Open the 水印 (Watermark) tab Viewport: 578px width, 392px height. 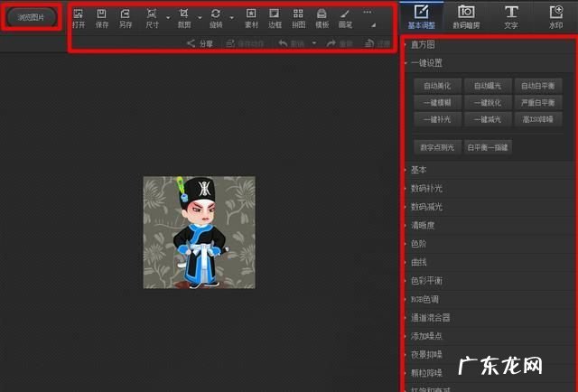pos(555,16)
